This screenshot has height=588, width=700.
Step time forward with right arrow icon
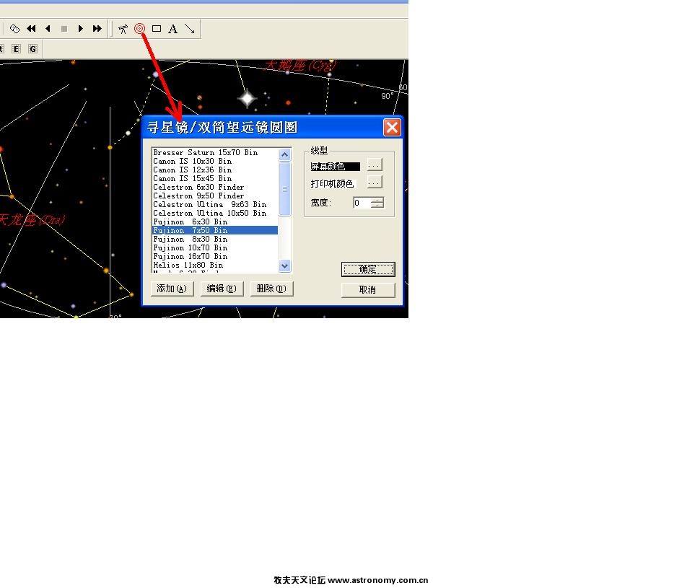click(x=81, y=29)
